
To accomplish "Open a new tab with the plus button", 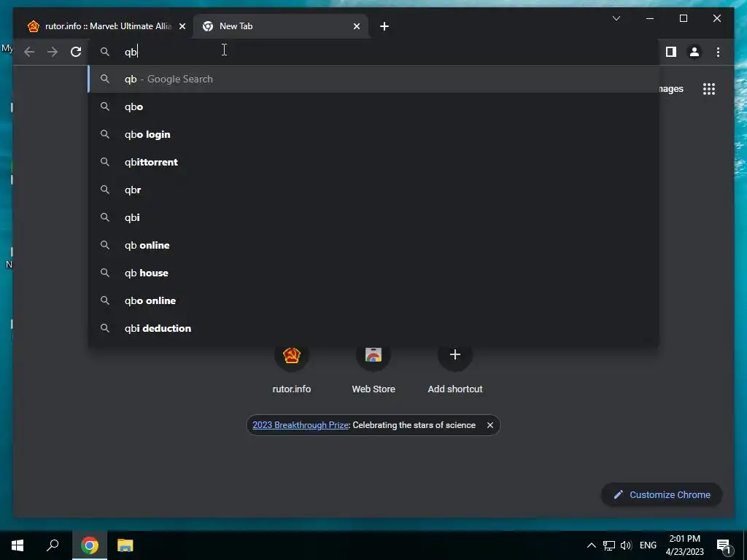I will coord(384,26).
